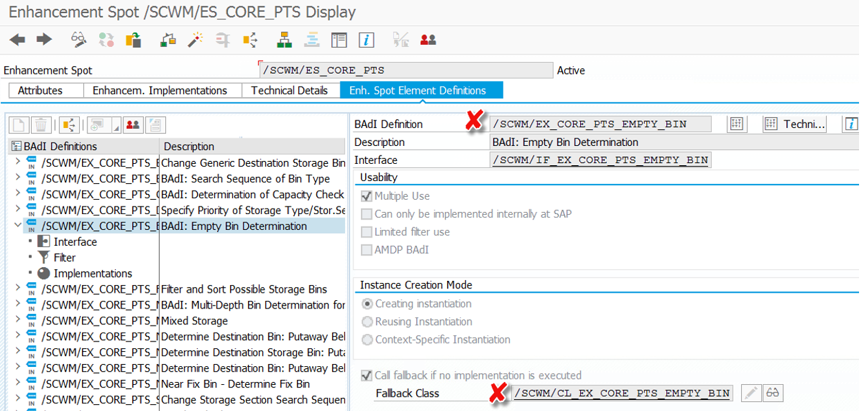868x411 pixels.
Task: Expand BAdI: Search Sequence of Bin Type row
Action: tap(18, 178)
